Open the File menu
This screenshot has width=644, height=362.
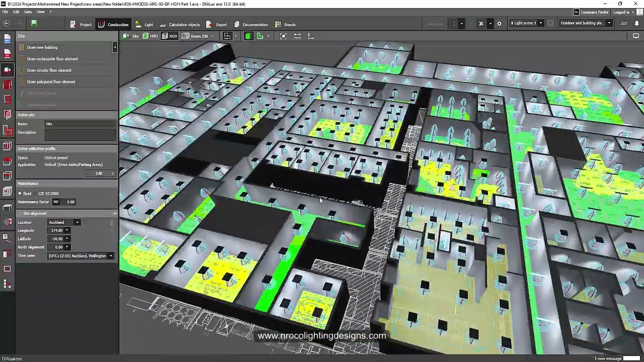click(x=5, y=12)
